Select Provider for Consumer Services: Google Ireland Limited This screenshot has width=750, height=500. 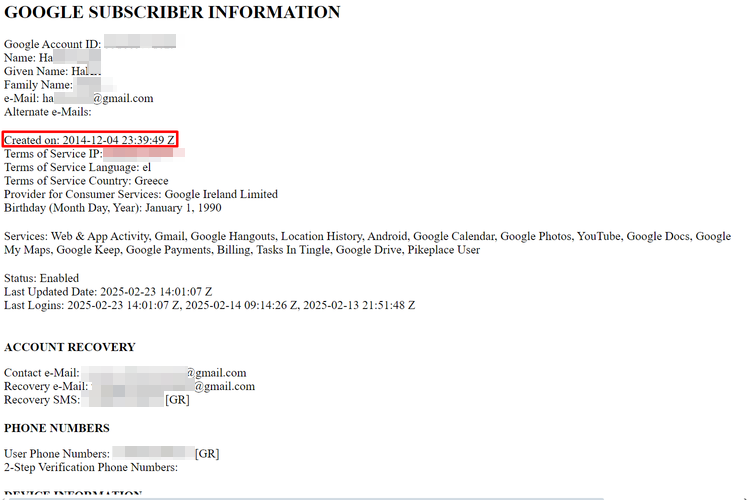tap(141, 194)
